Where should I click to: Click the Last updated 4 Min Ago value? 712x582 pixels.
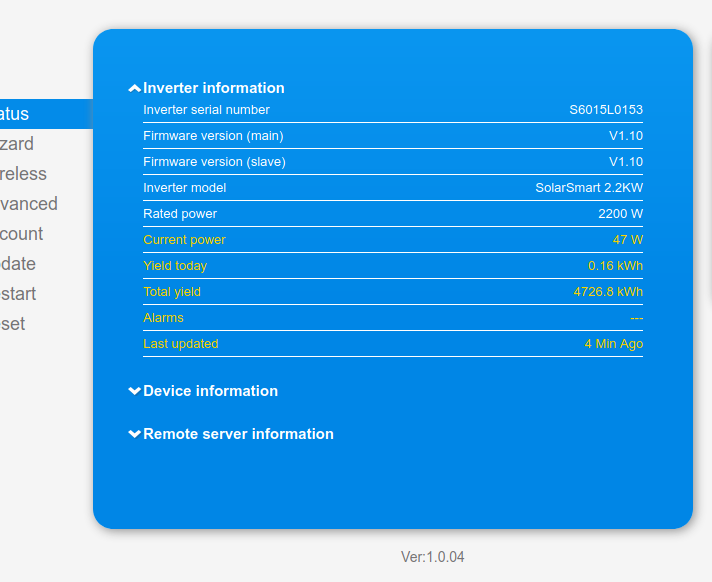coord(613,344)
